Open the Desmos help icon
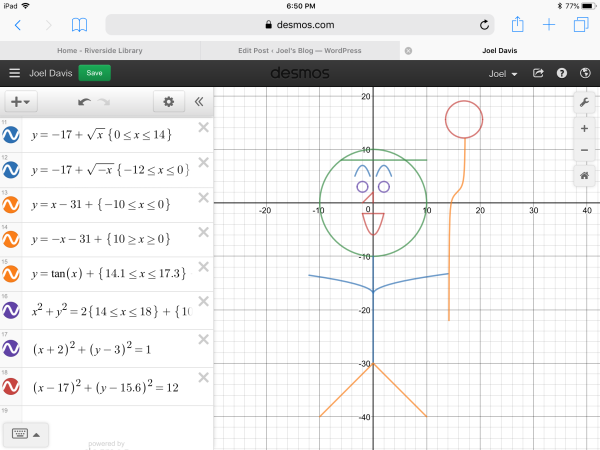 click(562, 73)
